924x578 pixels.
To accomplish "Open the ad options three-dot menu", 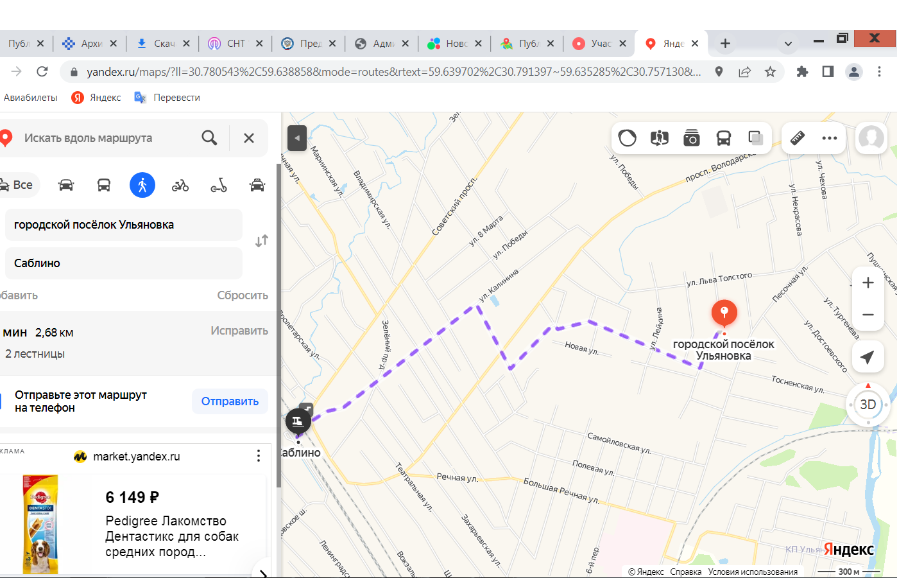I will tap(259, 456).
